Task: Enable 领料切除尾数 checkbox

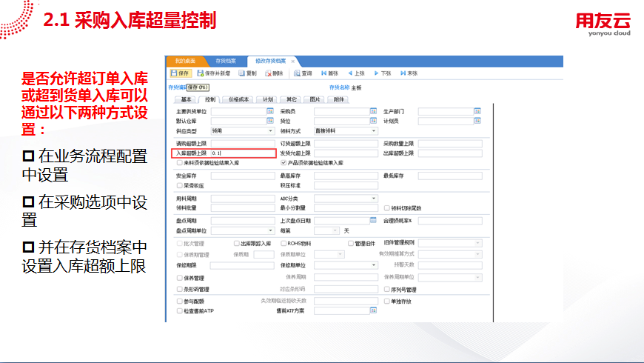Action: (x=387, y=208)
